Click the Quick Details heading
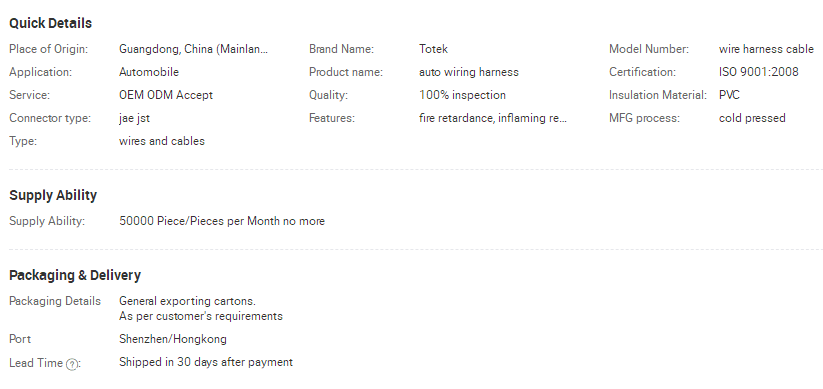This screenshot has height=389, width=823. 50,23
